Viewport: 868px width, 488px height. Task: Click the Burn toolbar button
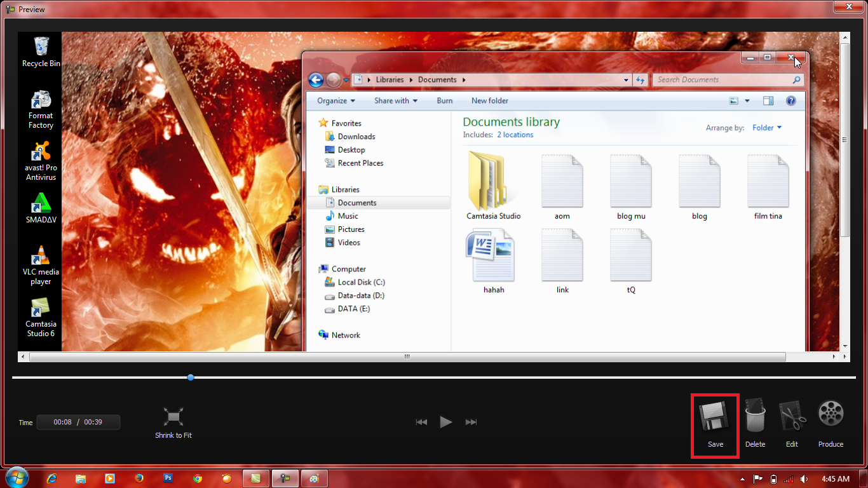(x=445, y=100)
